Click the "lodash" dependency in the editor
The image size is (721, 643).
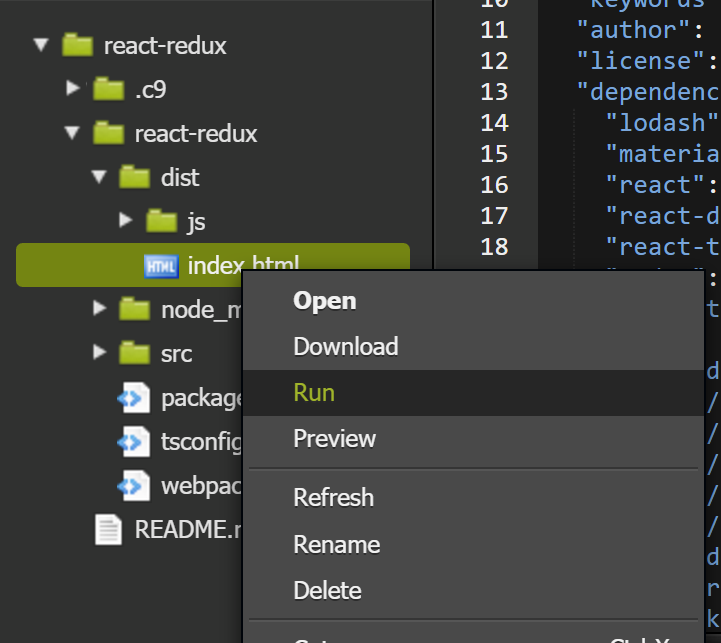[663, 123]
